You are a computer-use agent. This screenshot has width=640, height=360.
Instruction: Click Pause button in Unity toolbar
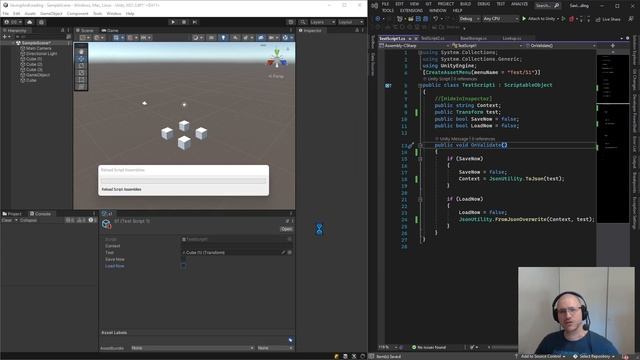184,22
